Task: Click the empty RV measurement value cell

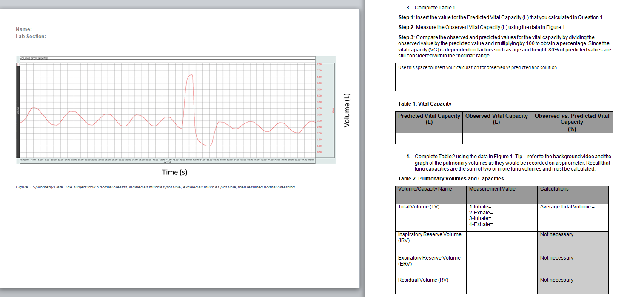Action: point(502,286)
